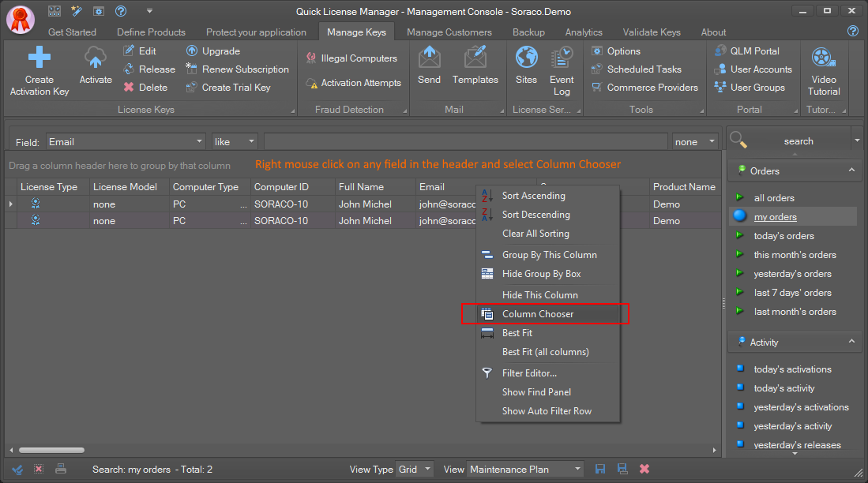Click Release in License Keys group

click(149, 69)
